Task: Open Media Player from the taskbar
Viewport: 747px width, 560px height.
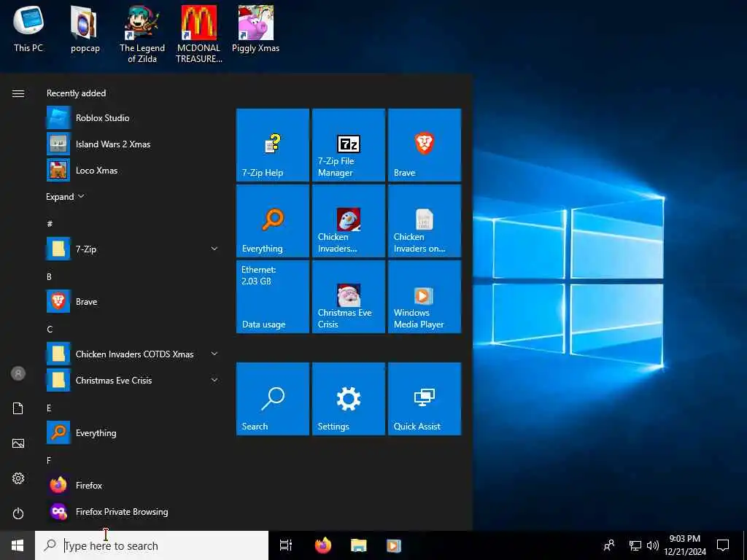Action: 394,545
